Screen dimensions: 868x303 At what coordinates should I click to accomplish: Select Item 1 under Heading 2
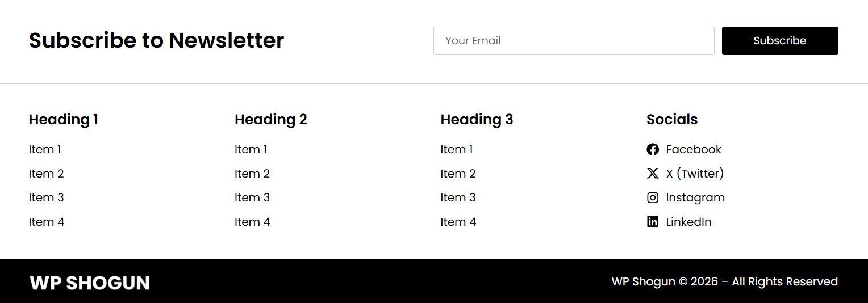[251, 149]
